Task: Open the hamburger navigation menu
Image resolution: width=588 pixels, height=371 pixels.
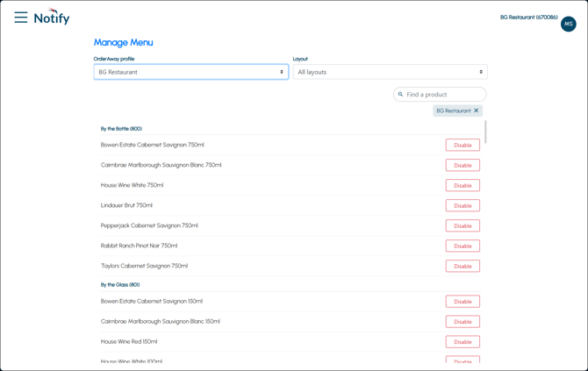Action: click(x=21, y=18)
